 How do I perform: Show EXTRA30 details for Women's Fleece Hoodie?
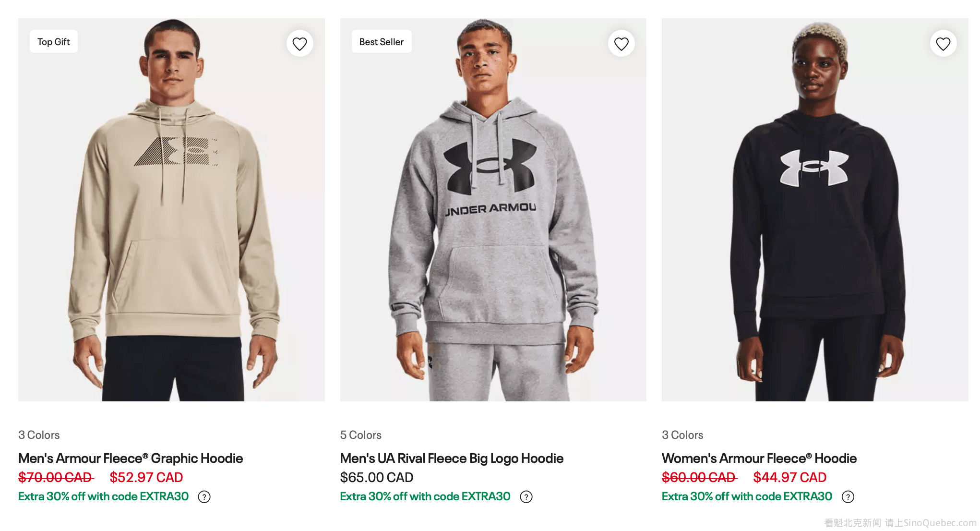pos(848,497)
